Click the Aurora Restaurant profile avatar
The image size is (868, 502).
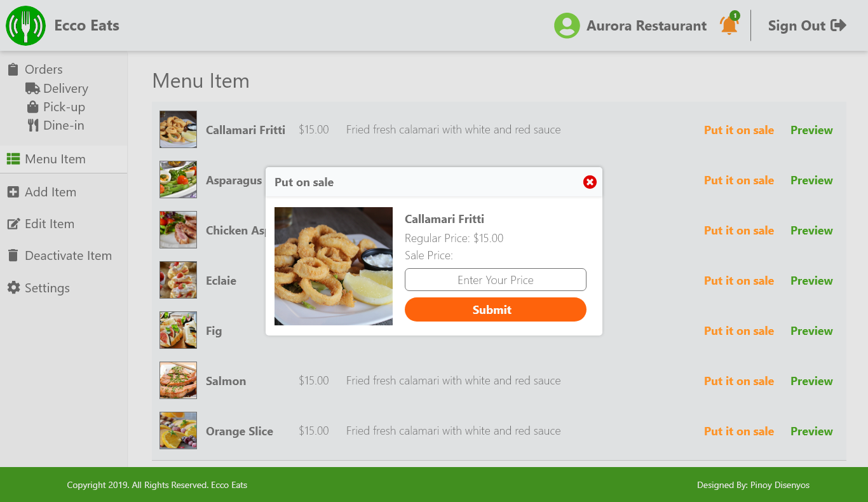[567, 26]
